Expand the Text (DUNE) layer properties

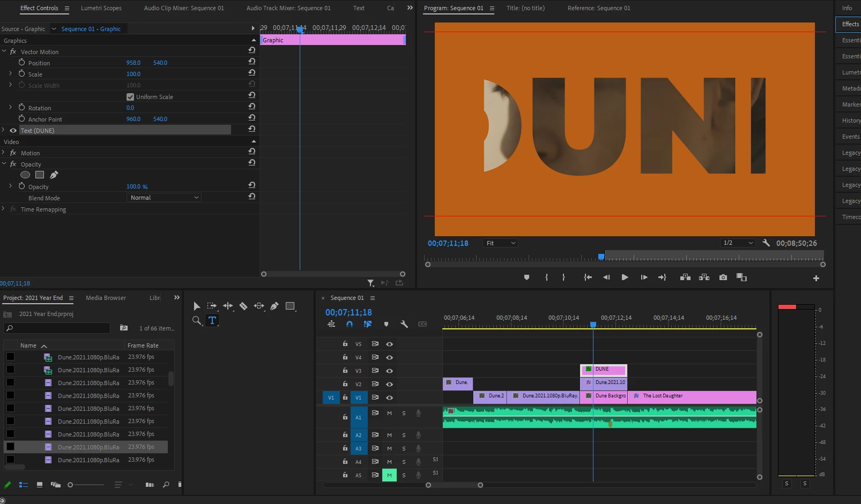pyautogui.click(x=4, y=130)
